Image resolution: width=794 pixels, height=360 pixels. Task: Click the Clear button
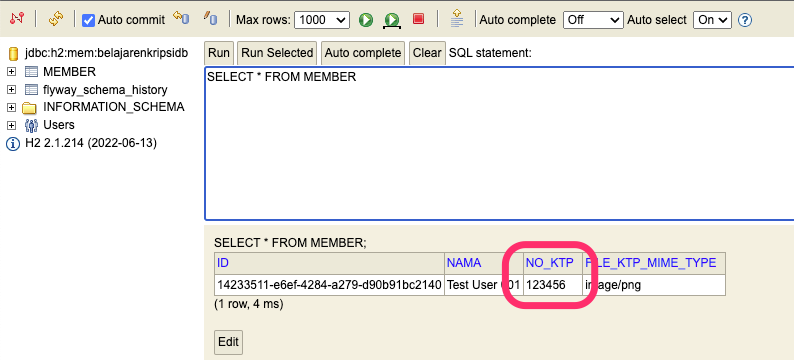coord(427,53)
